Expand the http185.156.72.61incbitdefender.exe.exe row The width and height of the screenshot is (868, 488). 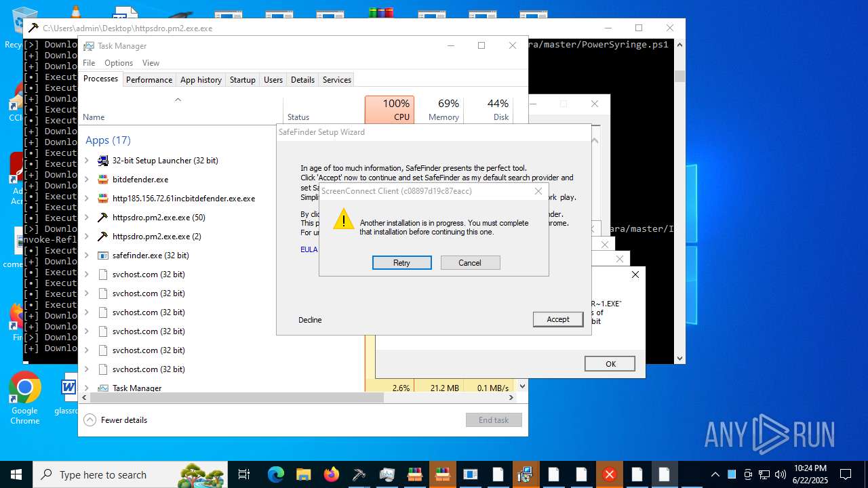[87, 199]
